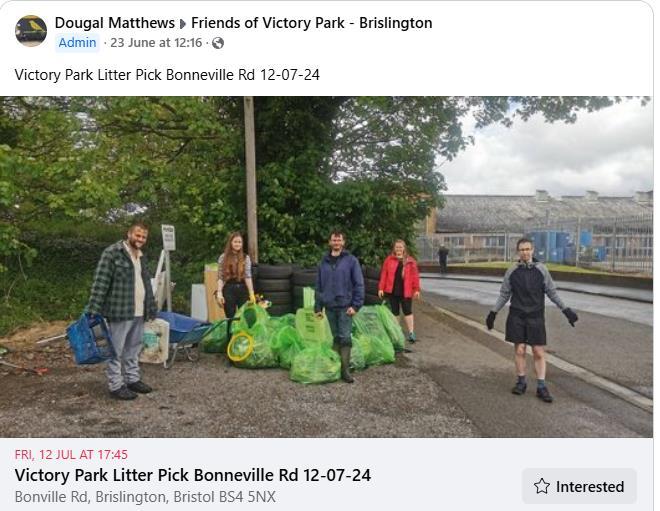Viewport: 660px width, 511px height.
Task: Open event title Victory Park Litter Pick link
Action: pos(193,475)
